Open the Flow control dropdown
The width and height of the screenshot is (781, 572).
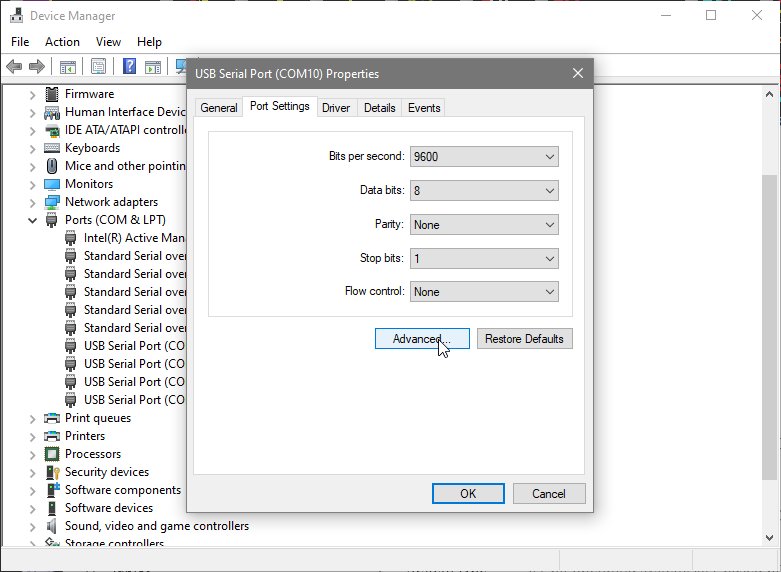484,291
